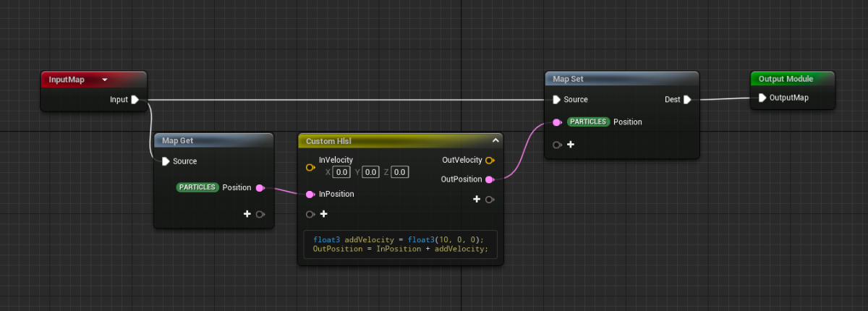Click the Position output pin on Map Get
This screenshot has width=868, height=311.
(x=260, y=188)
